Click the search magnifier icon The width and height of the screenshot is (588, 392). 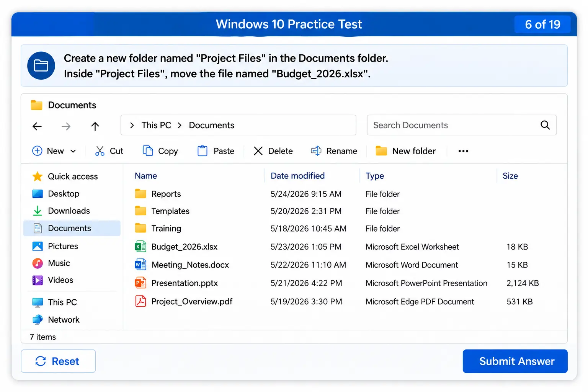[x=545, y=125]
